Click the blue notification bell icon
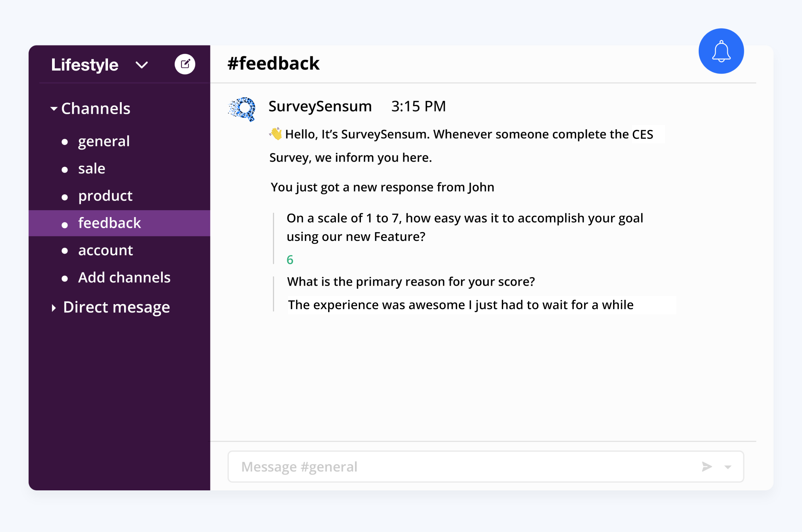The width and height of the screenshot is (802, 532). point(721,51)
